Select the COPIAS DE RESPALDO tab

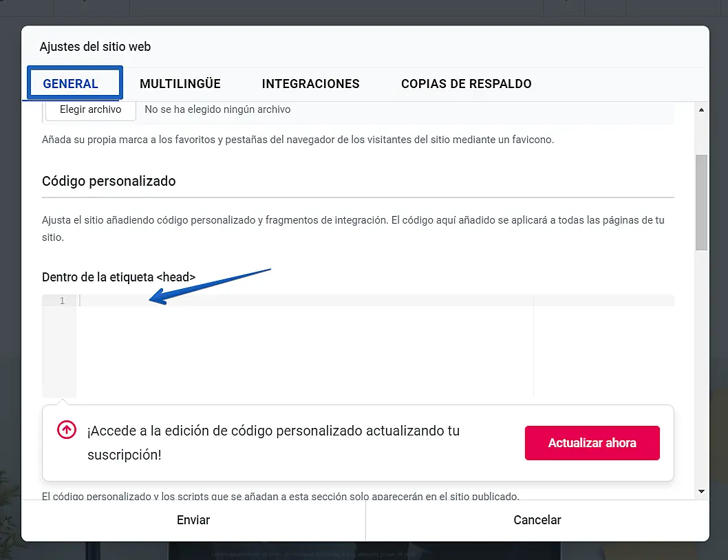point(467,84)
